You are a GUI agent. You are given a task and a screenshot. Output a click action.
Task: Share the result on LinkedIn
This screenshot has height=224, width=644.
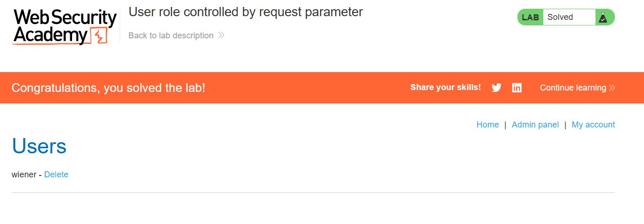(517, 88)
